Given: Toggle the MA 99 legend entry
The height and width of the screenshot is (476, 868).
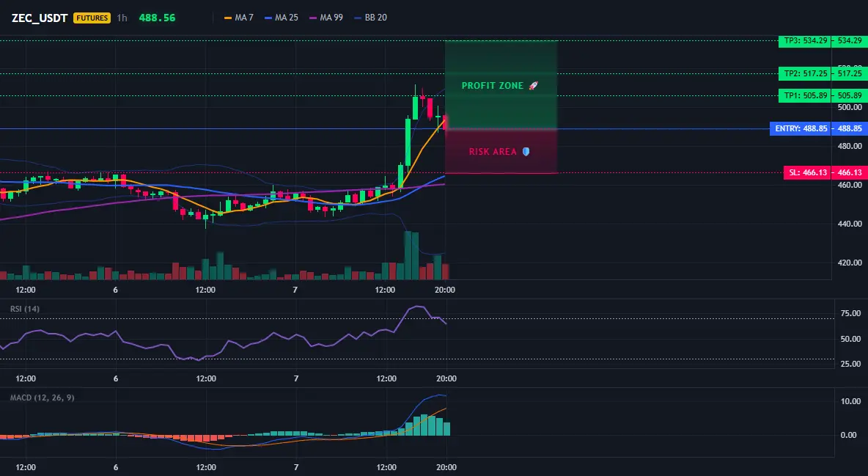Looking at the screenshot, I should (327, 18).
